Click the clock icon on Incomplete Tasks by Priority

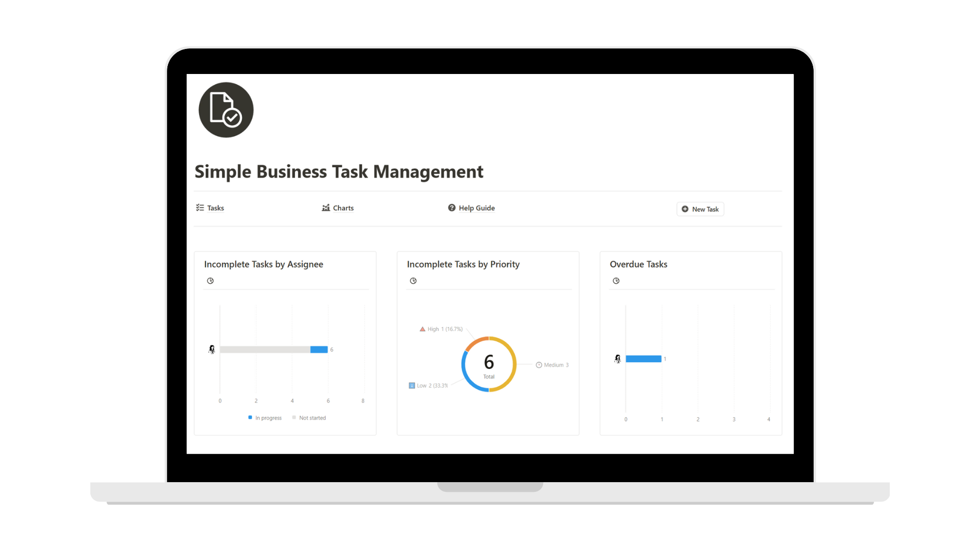pyautogui.click(x=413, y=281)
